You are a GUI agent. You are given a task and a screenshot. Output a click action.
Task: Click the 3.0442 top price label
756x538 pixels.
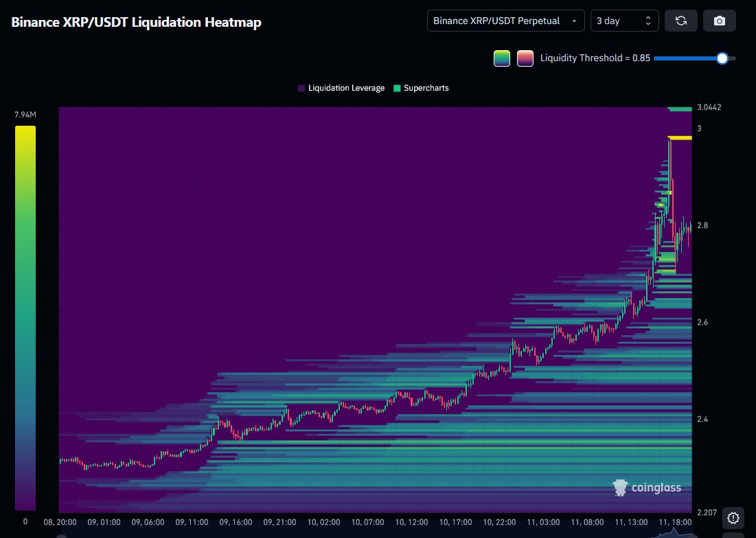point(709,107)
